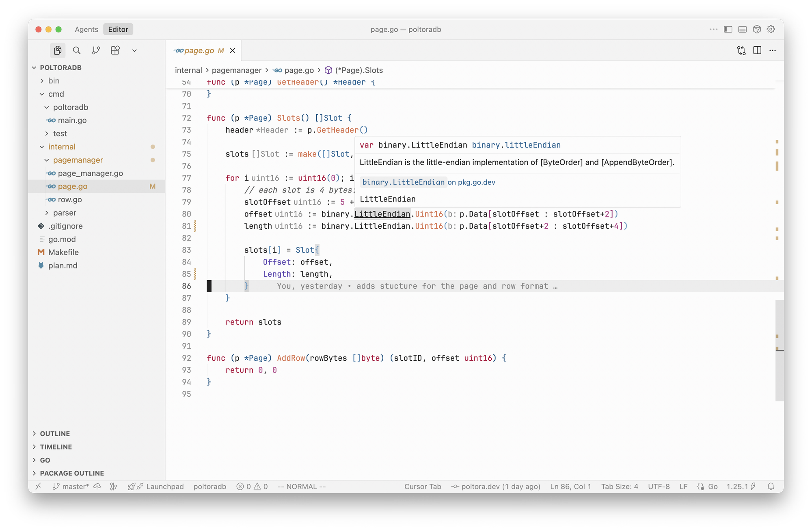Click pagemanager in the breadcrumb
This screenshot has height=530, width=812.
point(236,70)
